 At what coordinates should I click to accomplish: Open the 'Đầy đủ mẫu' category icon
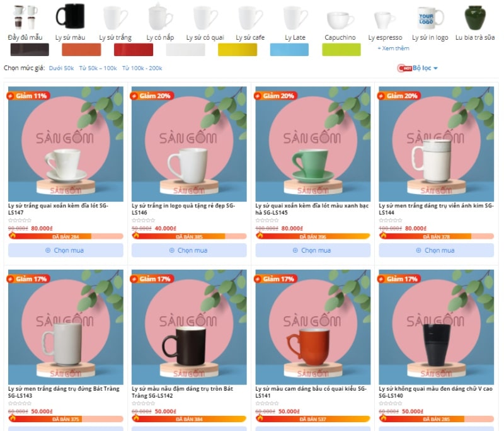pos(25,17)
